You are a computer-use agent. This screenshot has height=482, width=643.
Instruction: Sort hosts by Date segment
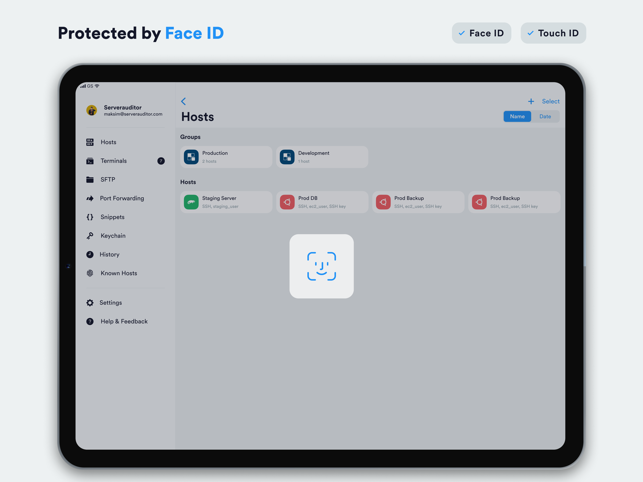point(545,117)
